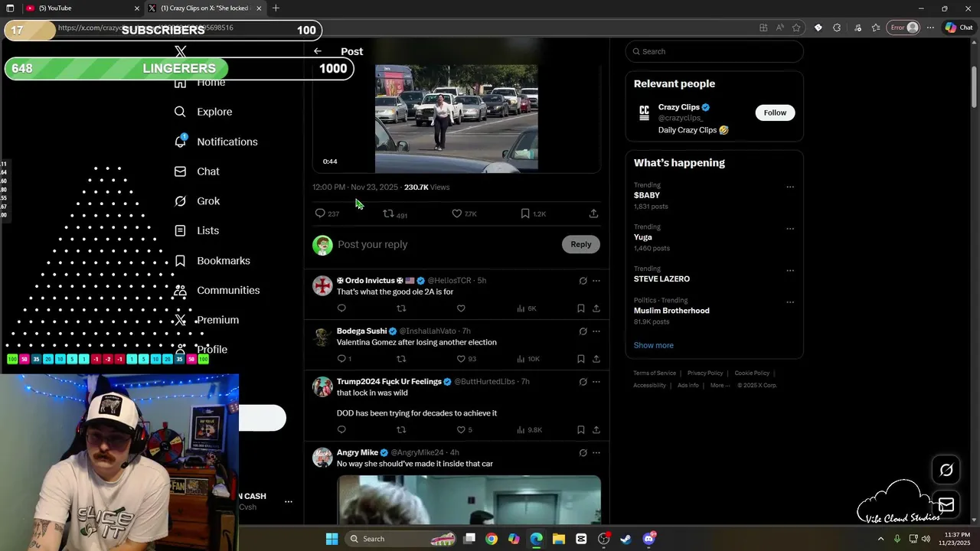Open the post video thumbnail
The width and height of the screenshot is (980, 551).
coord(456,119)
